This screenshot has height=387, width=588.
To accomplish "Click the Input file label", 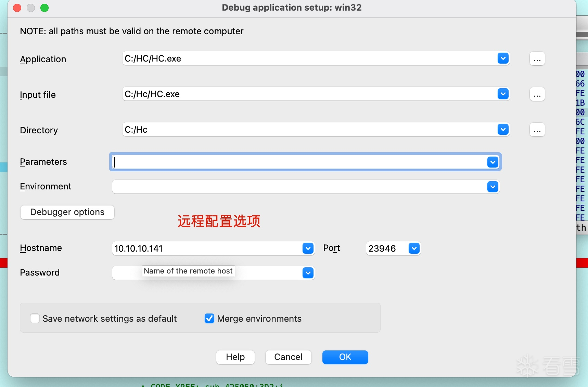I will click(38, 95).
